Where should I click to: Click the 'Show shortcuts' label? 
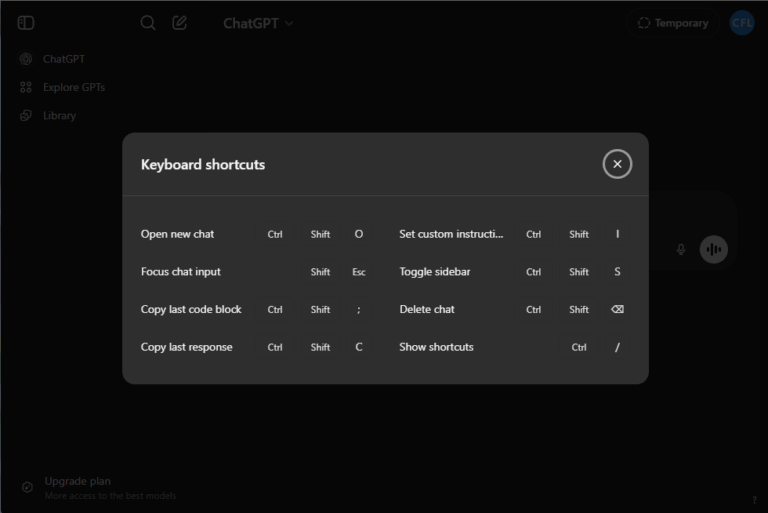436,347
